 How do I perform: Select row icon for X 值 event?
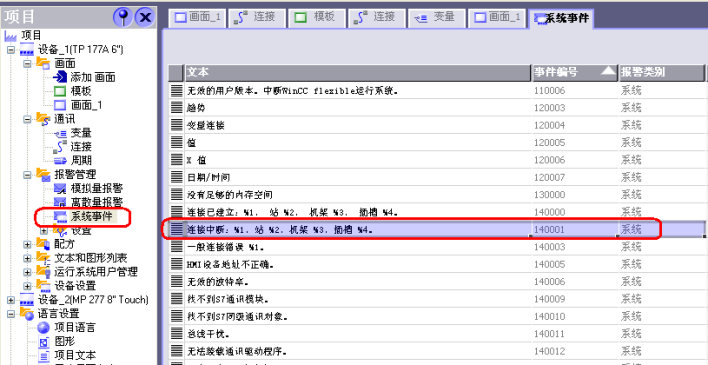pos(177,160)
